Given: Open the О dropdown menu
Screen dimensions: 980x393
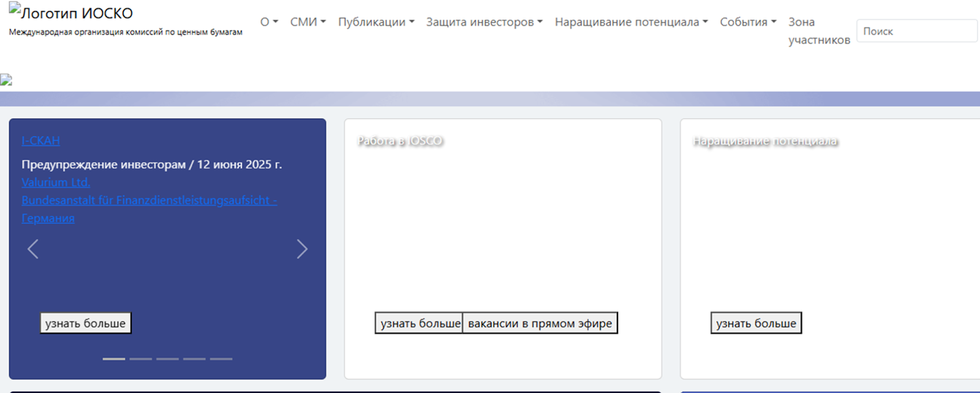Looking at the screenshot, I should pyautogui.click(x=269, y=22).
